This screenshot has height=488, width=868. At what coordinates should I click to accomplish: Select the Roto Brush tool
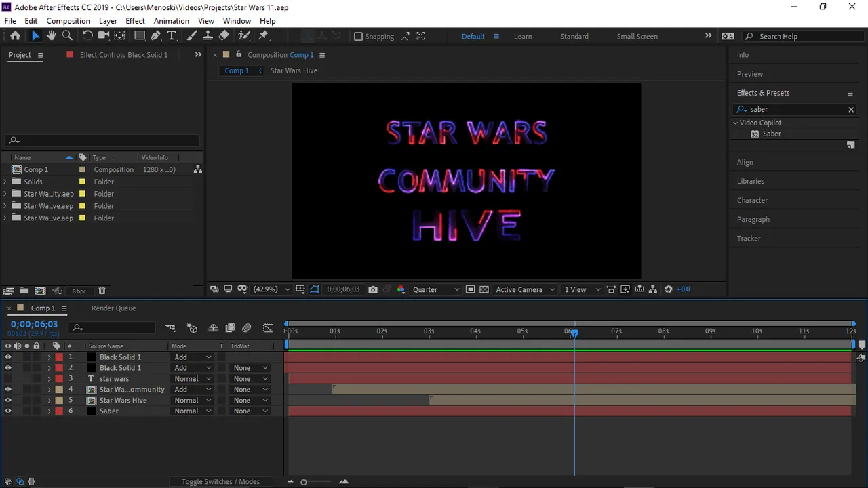coord(244,36)
